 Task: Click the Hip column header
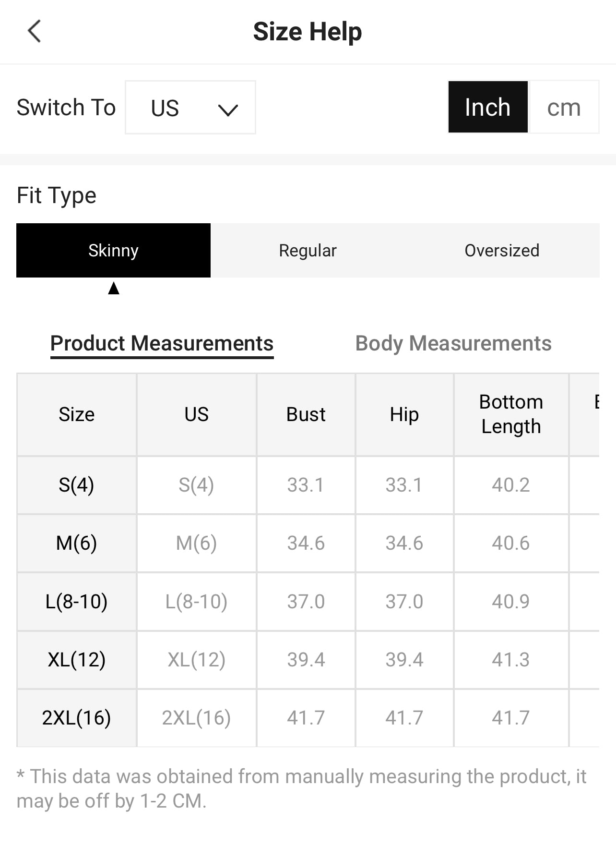(x=404, y=414)
